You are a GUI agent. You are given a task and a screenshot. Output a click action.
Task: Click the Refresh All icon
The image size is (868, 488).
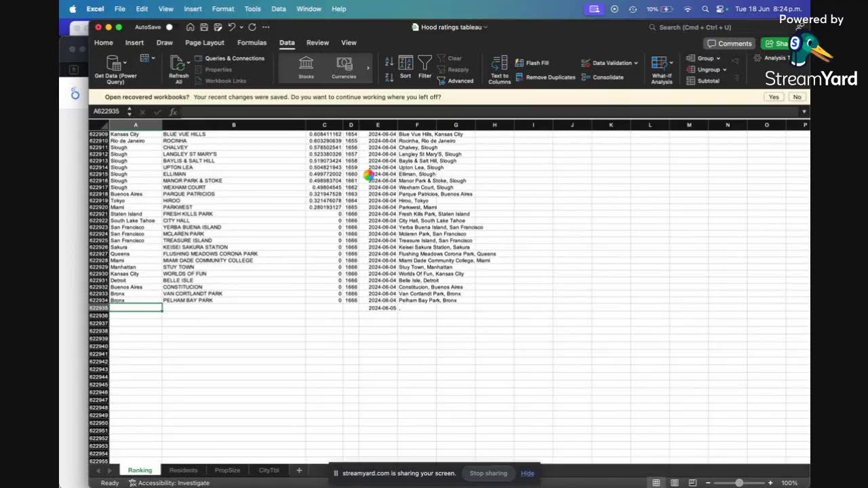click(177, 64)
